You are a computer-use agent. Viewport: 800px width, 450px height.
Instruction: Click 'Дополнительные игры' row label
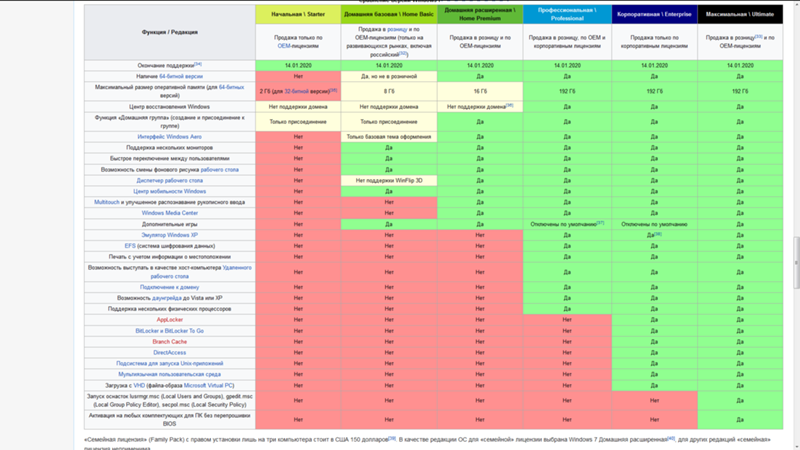tap(169, 224)
